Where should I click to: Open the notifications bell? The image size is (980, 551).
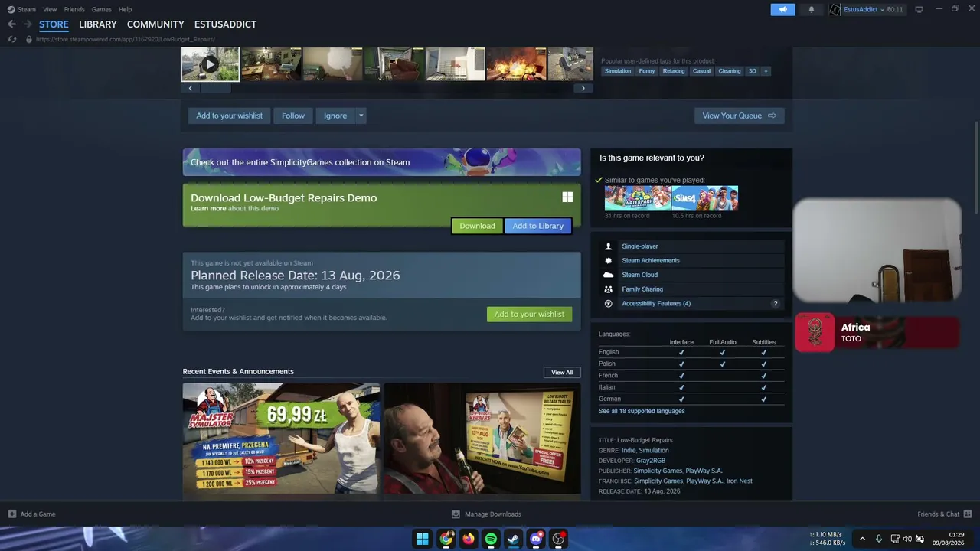(x=812, y=9)
